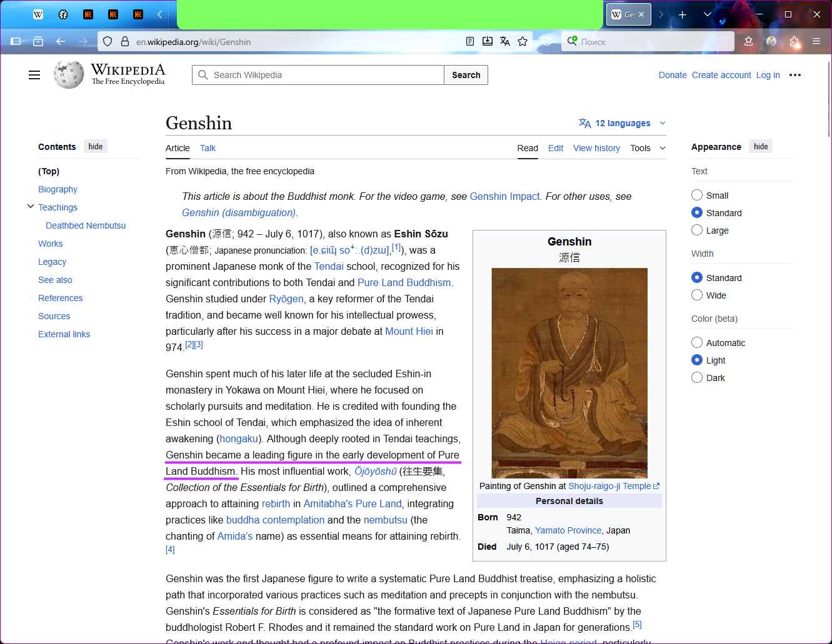The height and width of the screenshot is (644, 832).
Task: Click the download icon in the address bar
Action: (488, 41)
